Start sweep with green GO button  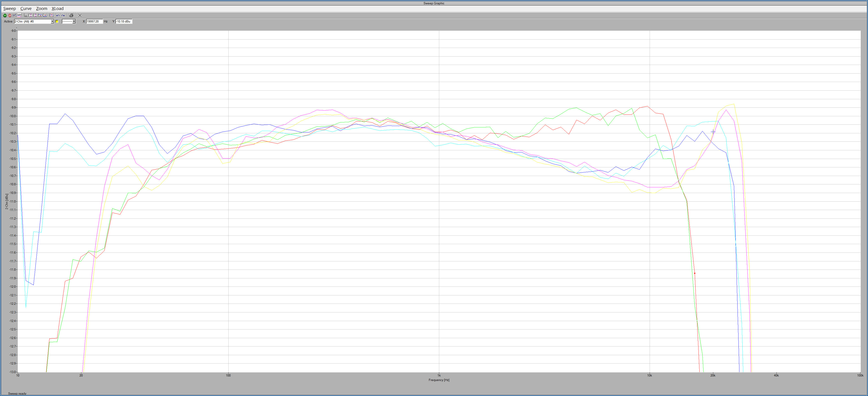pyautogui.click(x=5, y=15)
